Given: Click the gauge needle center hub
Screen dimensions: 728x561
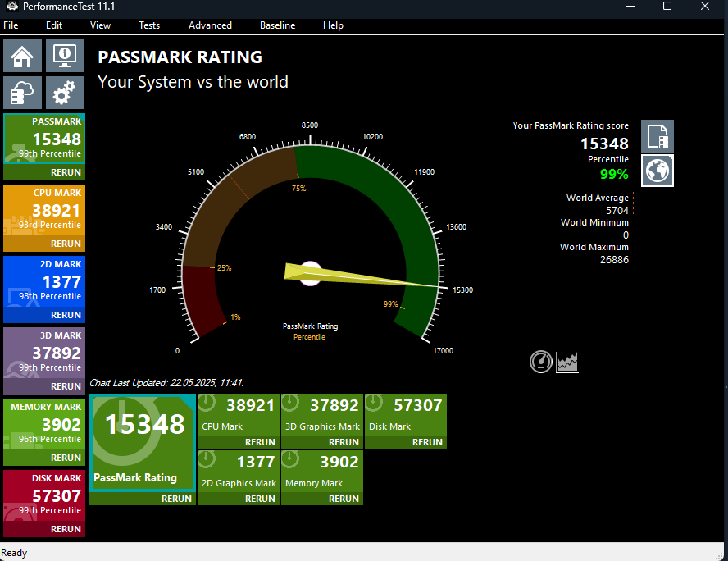Looking at the screenshot, I should coord(310,274).
